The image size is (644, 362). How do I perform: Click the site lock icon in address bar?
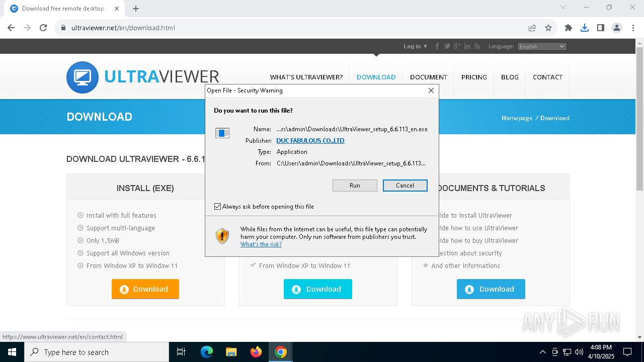coord(63,28)
